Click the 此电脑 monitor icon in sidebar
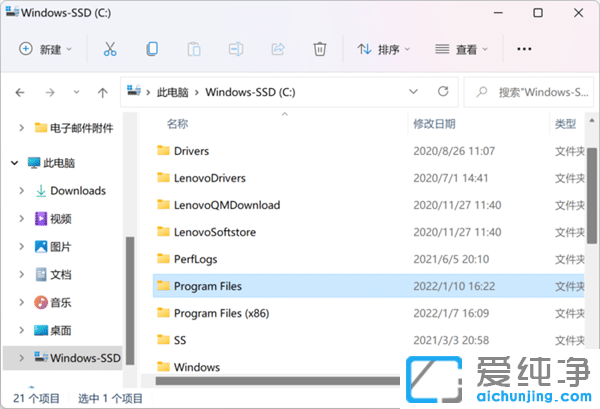This screenshot has width=600, height=409. tap(34, 163)
